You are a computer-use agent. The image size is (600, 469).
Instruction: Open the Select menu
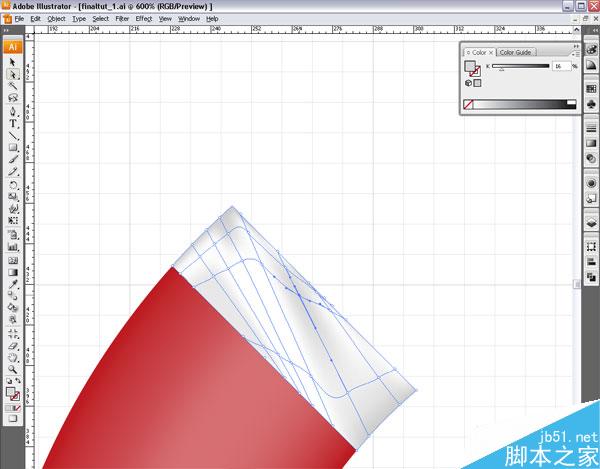pyautogui.click(x=101, y=19)
